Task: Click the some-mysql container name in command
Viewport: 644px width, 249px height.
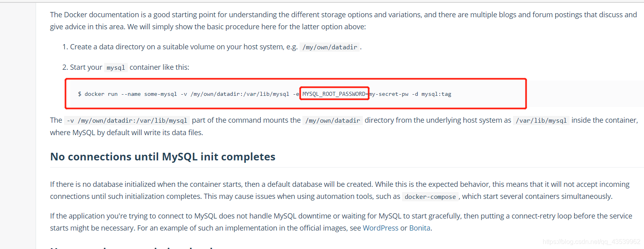Action: pos(161,94)
